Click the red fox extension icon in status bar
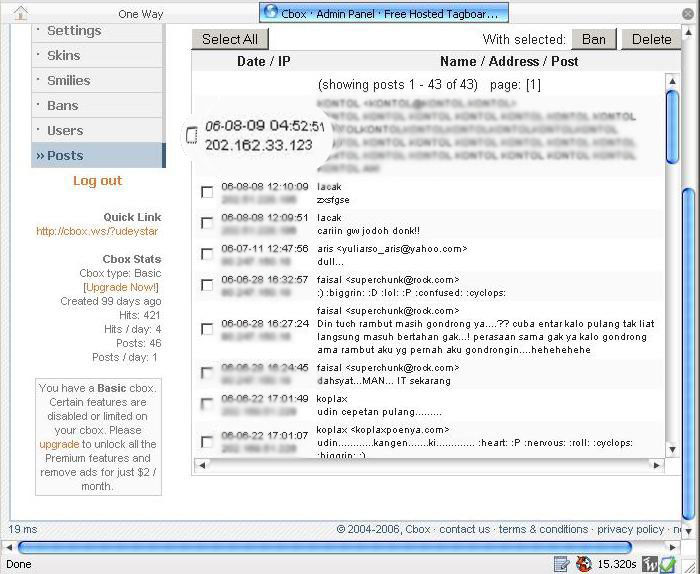The height and width of the screenshot is (574, 700). (x=583, y=564)
